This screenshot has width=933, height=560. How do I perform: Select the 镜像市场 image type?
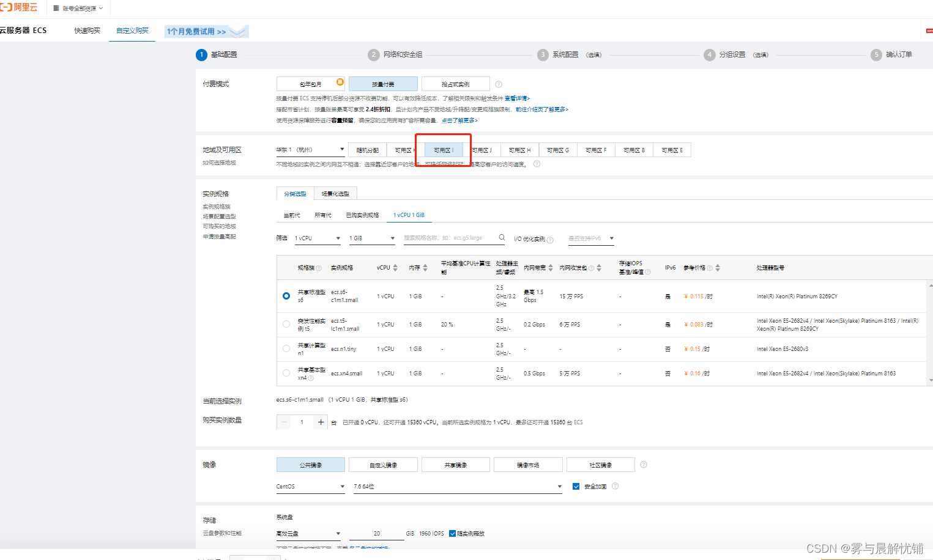528,465
